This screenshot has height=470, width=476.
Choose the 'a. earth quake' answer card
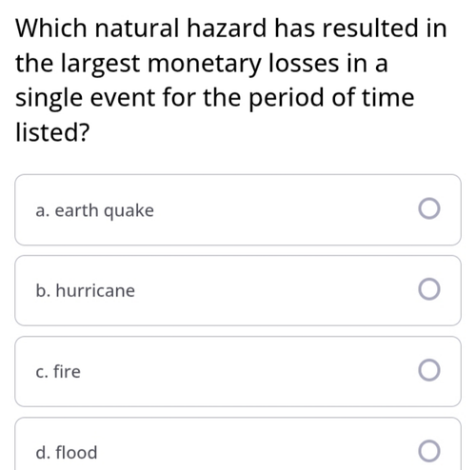tap(238, 209)
